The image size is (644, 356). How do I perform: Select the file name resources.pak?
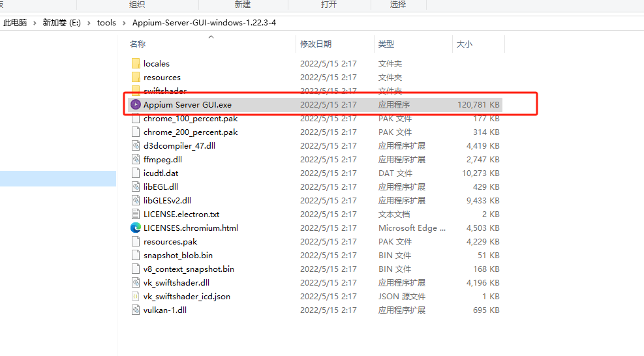tap(170, 241)
